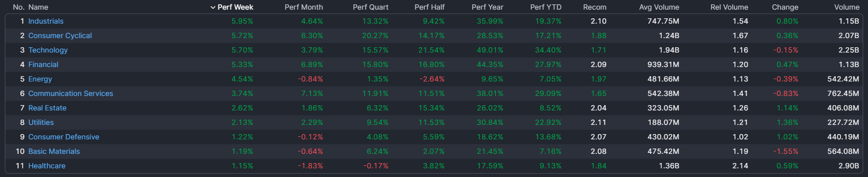Viewport: 868px width, 177px height.
Task: Open the Industrials sector link
Action: (46, 21)
